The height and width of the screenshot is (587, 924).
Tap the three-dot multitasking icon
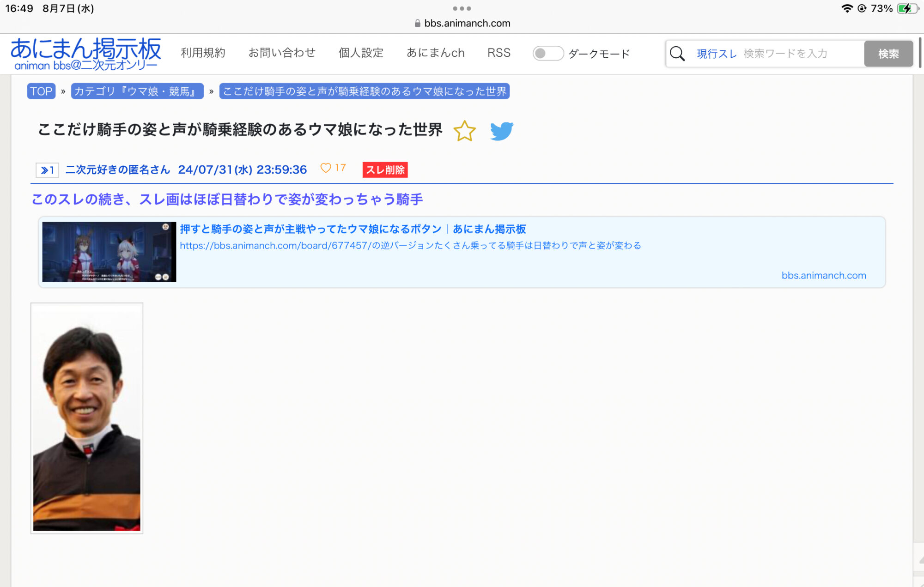[x=462, y=8]
